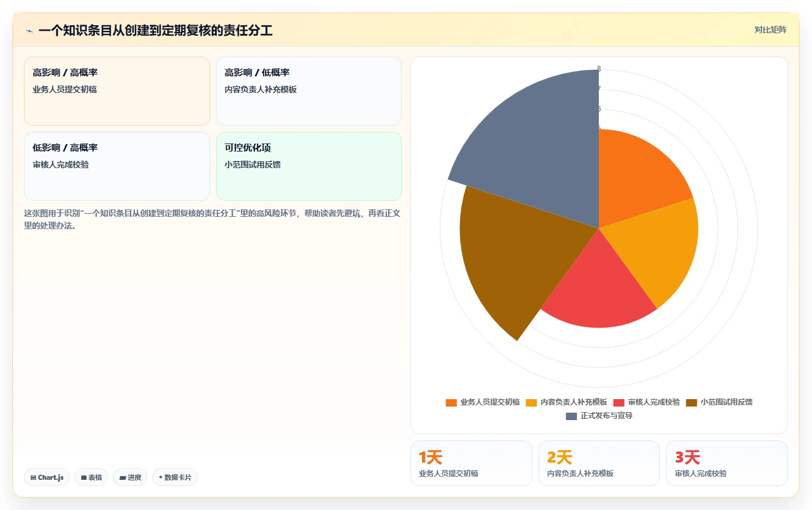The image size is (812, 510).
Task: Click the 表格 tag chip
Action: [x=91, y=477]
